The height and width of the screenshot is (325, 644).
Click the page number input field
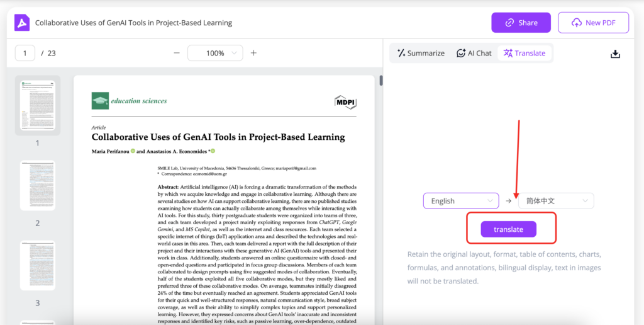coord(25,53)
